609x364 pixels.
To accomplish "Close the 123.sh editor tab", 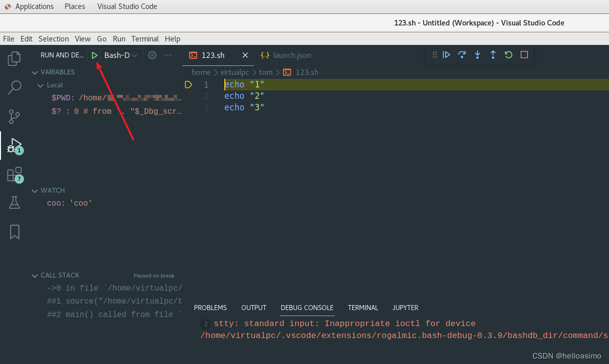I will tap(245, 55).
